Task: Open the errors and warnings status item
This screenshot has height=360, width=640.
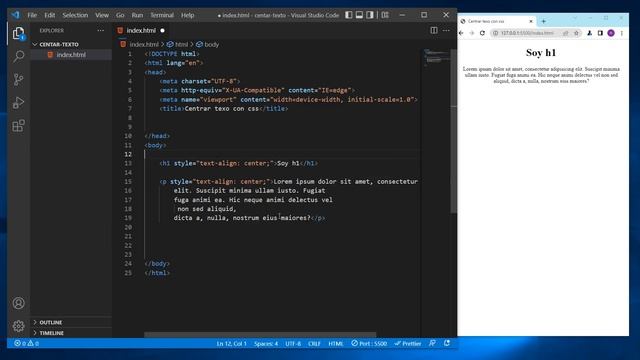Action: click(27, 344)
